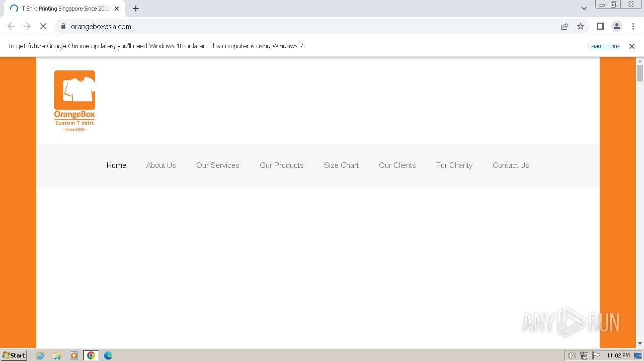The height and width of the screenshot is (362, 644).
Task: Open network status in system tray
Action: [584, 355]
